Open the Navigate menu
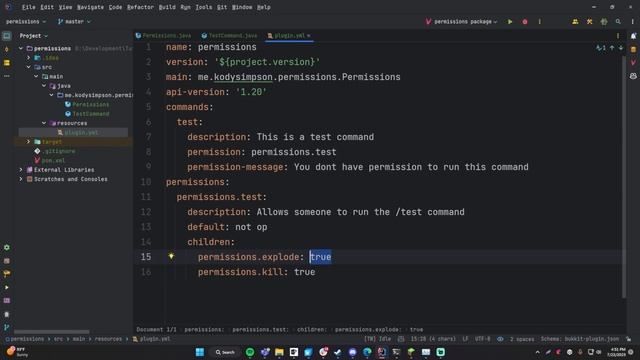The width and height of the screenshot is (640, 360). tap(90, 7)
